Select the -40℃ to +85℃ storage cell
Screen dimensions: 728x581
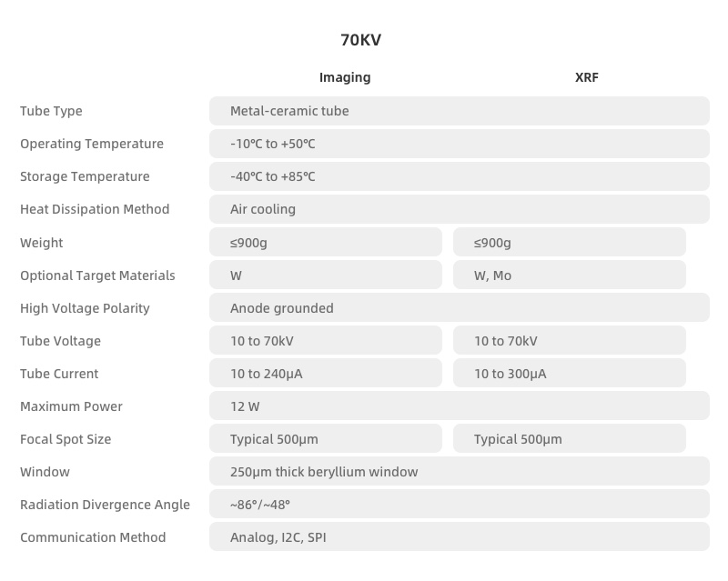[459, 176]
